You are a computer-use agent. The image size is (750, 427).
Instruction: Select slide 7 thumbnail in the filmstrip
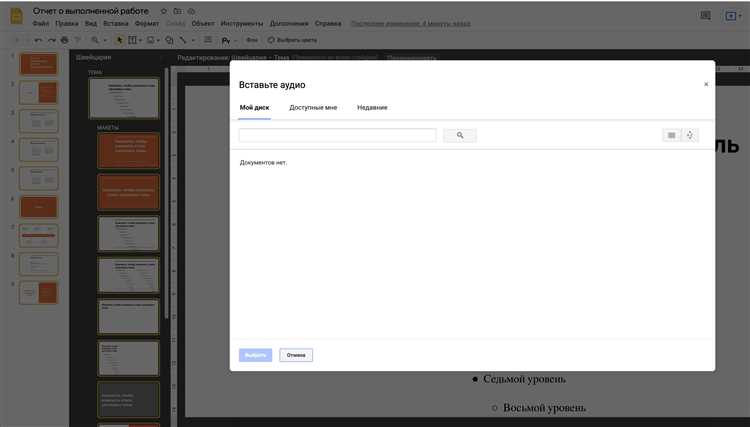(x=38, y=236)
